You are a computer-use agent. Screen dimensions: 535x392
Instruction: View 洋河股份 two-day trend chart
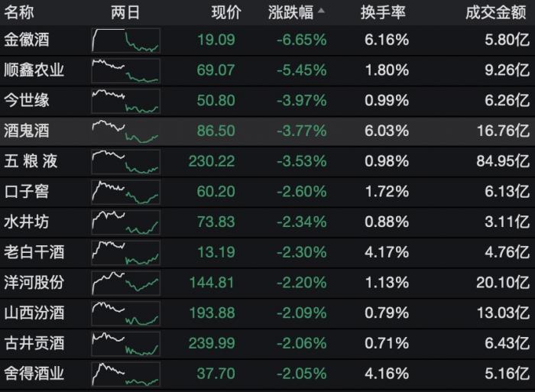click(125, 282)
